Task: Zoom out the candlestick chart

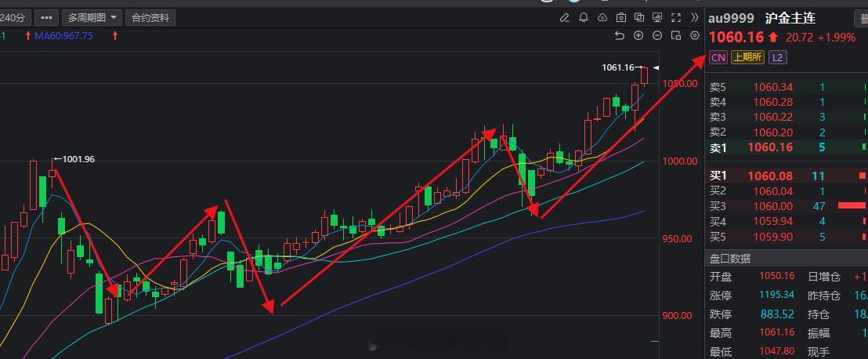Action: pyautogui.click(x=657, y=36)
